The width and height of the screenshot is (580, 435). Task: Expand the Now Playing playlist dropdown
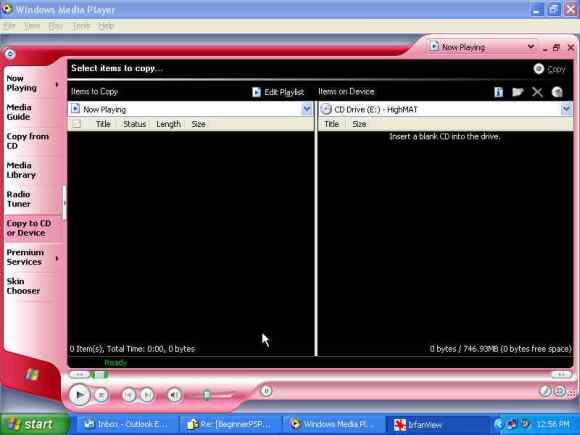[x=307, y=109]
